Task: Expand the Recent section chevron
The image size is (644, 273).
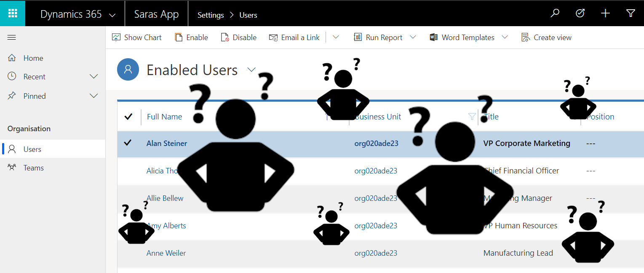Action: click(x=94, y=77)
